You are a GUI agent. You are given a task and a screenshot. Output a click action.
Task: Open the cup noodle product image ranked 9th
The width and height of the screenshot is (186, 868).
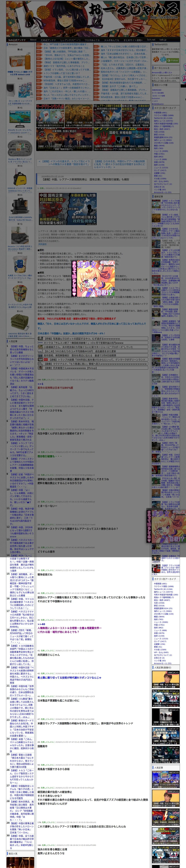coord(20,294)
